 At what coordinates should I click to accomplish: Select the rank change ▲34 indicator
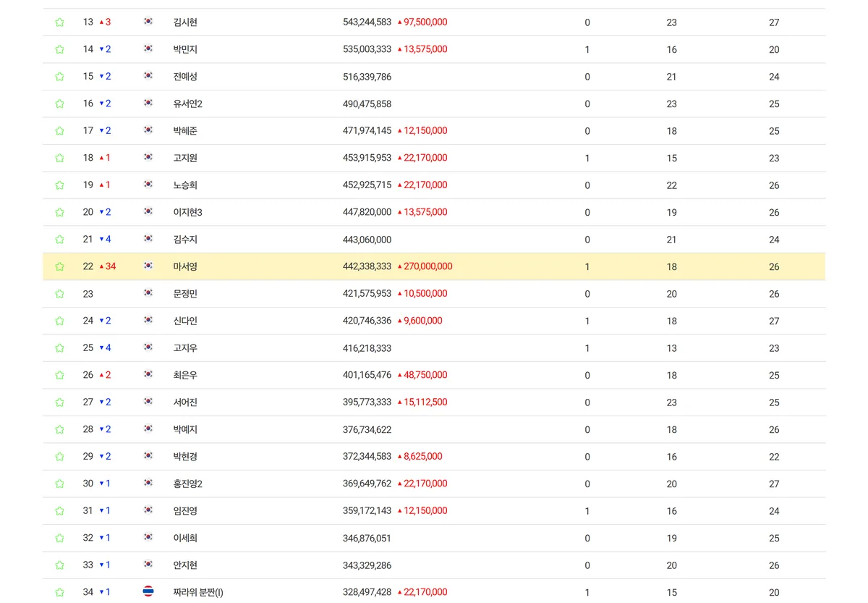[x=107, y=266]
